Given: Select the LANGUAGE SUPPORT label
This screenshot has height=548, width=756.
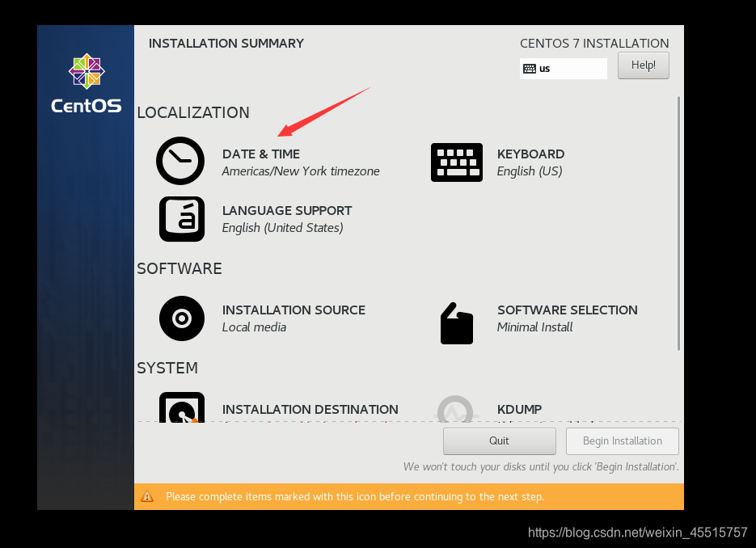Looking at the screenshot, I should [287, 211].
